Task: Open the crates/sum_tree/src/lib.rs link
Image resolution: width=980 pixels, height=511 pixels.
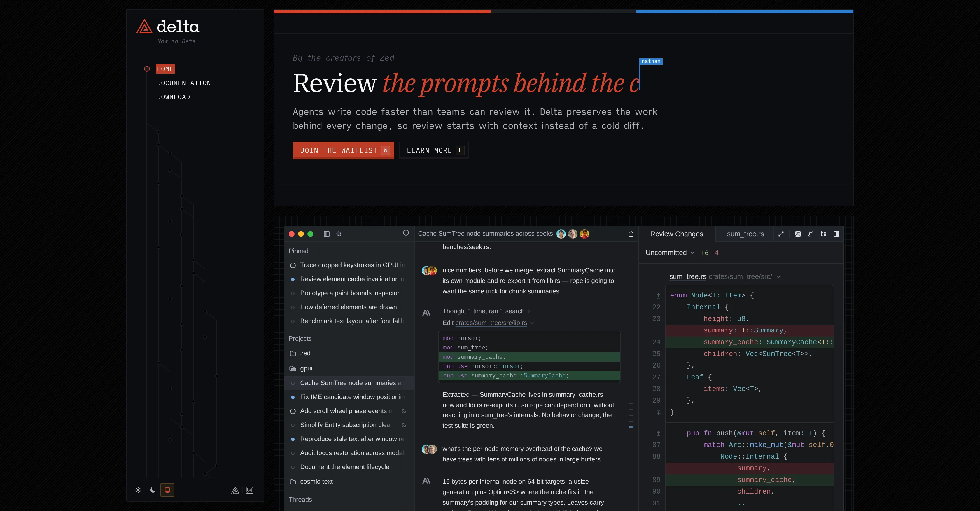Action: click(x=491, y=323)
